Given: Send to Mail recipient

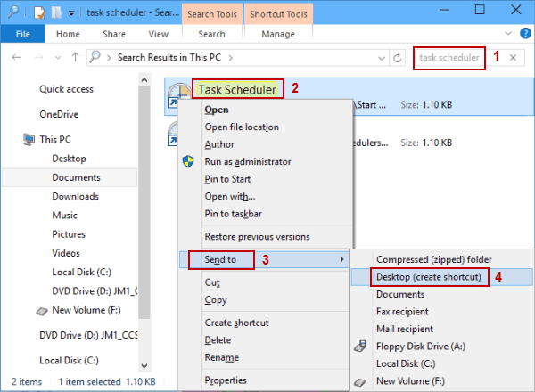Looking at the screenshot, I should click(405, 329).
